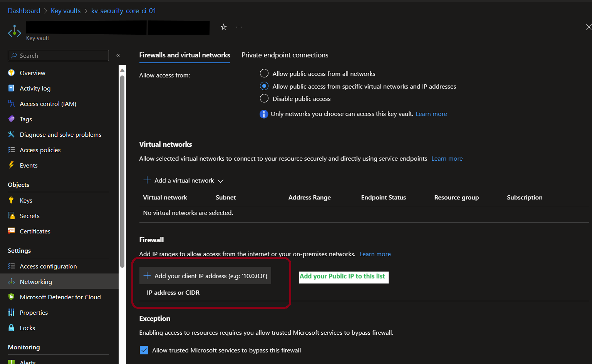Click the blue info icon beside network notice
The image size is (592, 364).
point(264,114)
